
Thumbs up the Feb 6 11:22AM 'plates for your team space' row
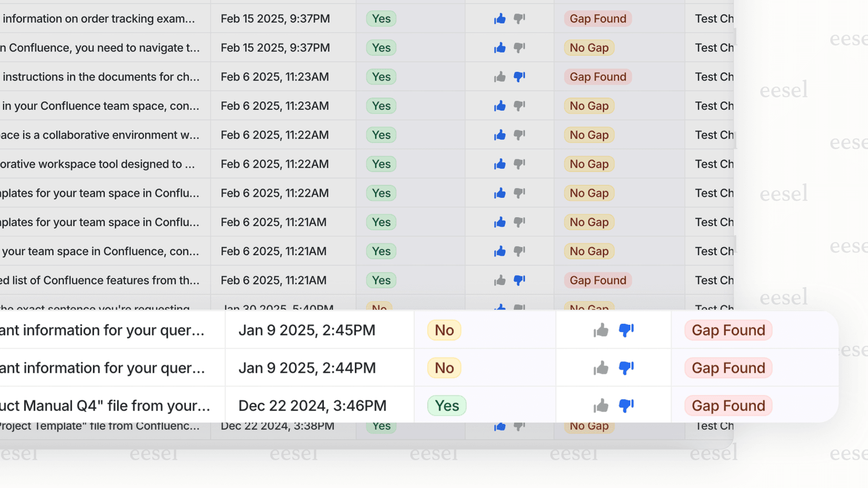coord(500,193)
